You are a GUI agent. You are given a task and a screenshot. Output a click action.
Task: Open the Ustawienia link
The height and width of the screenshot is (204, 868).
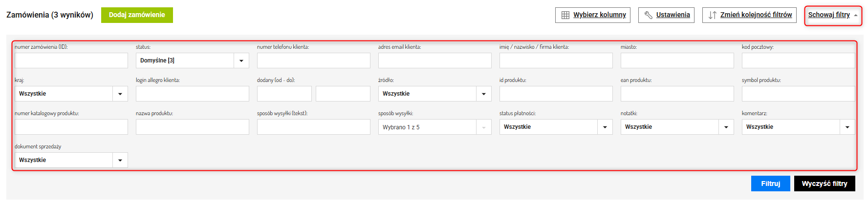[673, 15]
